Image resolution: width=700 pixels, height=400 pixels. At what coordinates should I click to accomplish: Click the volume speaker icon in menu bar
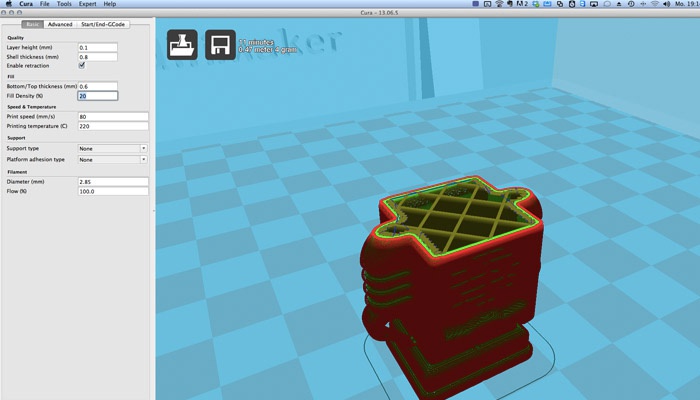pos(666,4)
